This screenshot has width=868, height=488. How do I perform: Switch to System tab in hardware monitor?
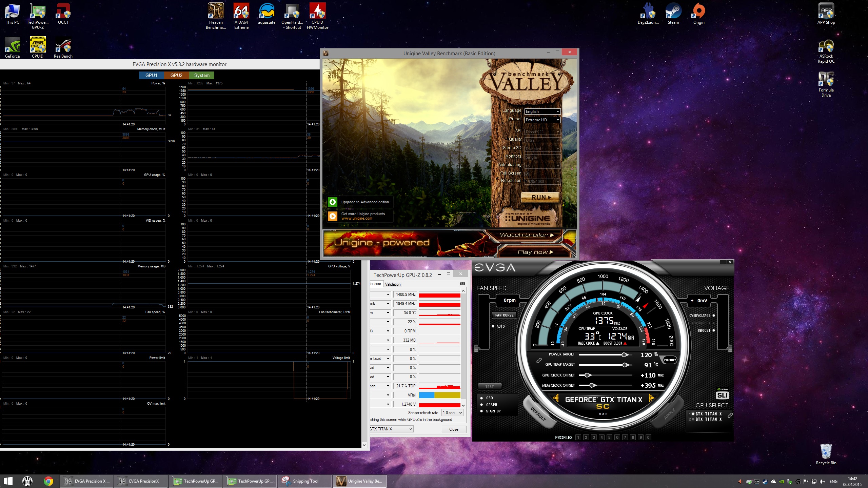point(202,75)
